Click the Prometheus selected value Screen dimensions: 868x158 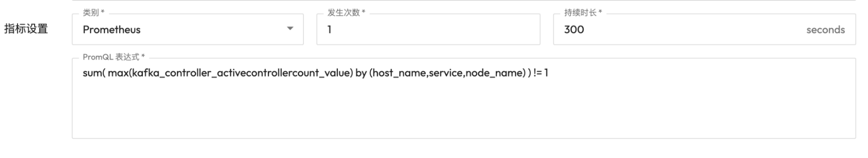[x=112, y=30]
